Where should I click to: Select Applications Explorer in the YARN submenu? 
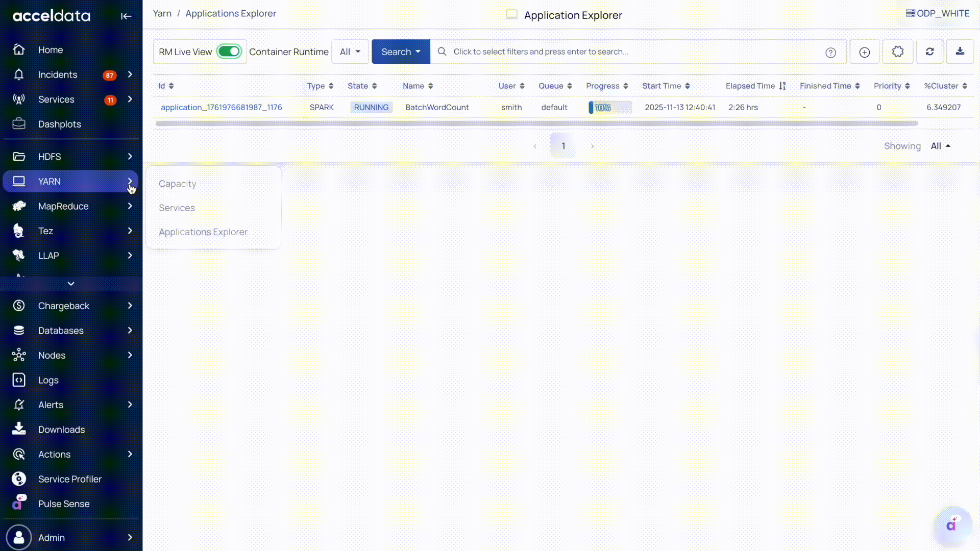click(x=203, y=232)
